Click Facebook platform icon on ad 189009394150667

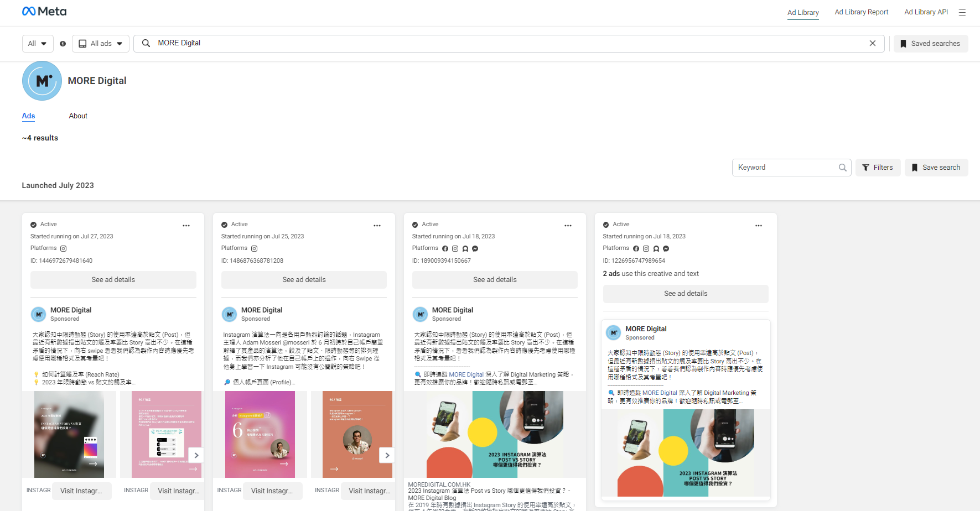click(445, 249)
